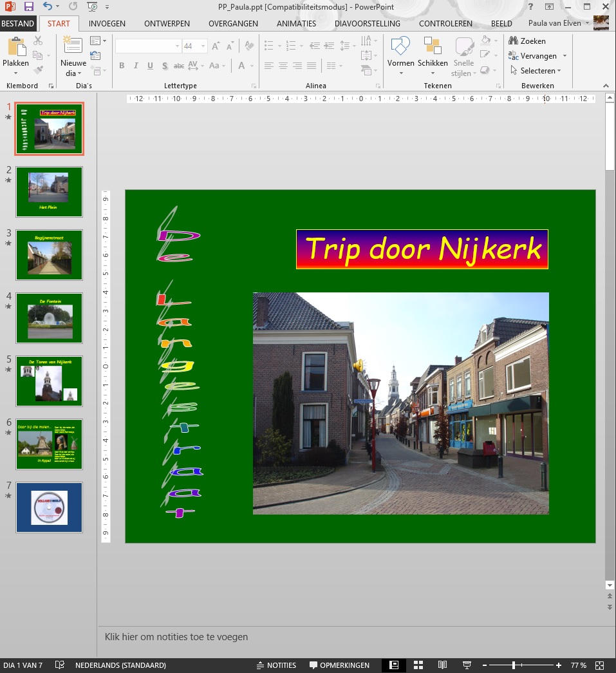616x673 pixels.
Task: Toggle bold formatting
Action: click(122, 66)
